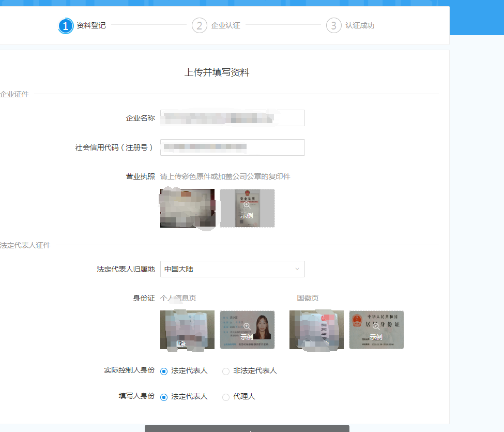Click the uploaded 国徽页 ID photo
Image resolution: width=504 pixels, height=432 pixels.
(316, 330)
